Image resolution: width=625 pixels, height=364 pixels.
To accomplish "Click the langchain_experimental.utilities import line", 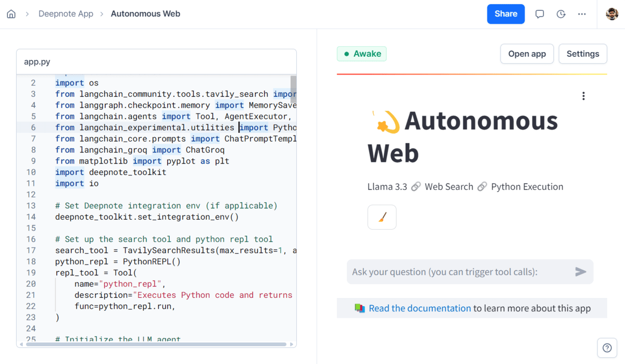I will tap(176, 128).
